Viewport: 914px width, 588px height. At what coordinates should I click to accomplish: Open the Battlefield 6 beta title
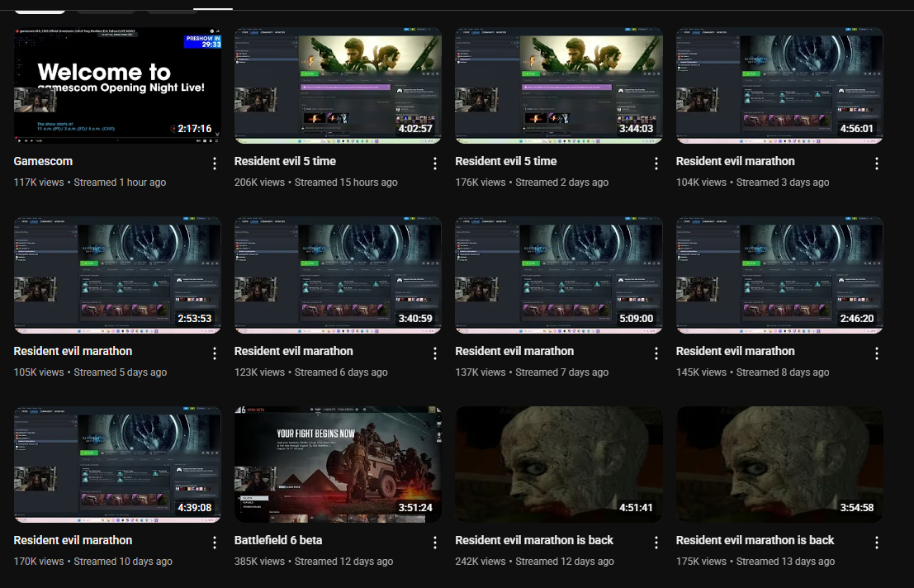tap(278, 540)
